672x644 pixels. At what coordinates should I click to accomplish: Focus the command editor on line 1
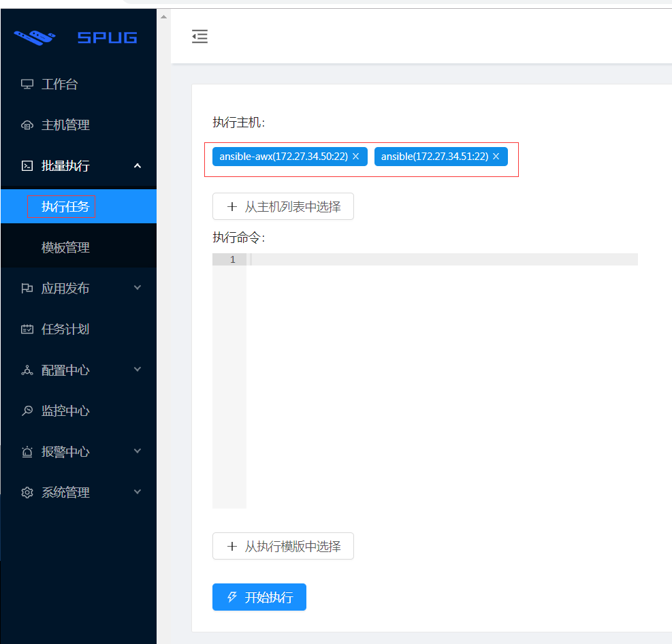coord(443,259)
